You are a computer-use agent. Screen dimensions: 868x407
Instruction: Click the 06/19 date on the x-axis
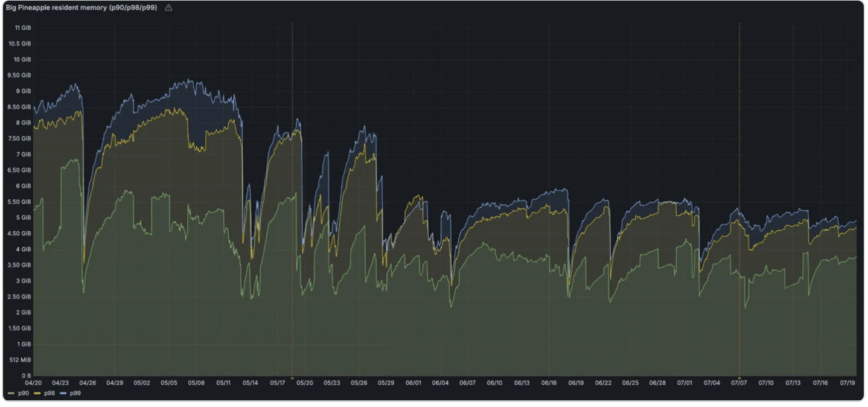[576, 383]
